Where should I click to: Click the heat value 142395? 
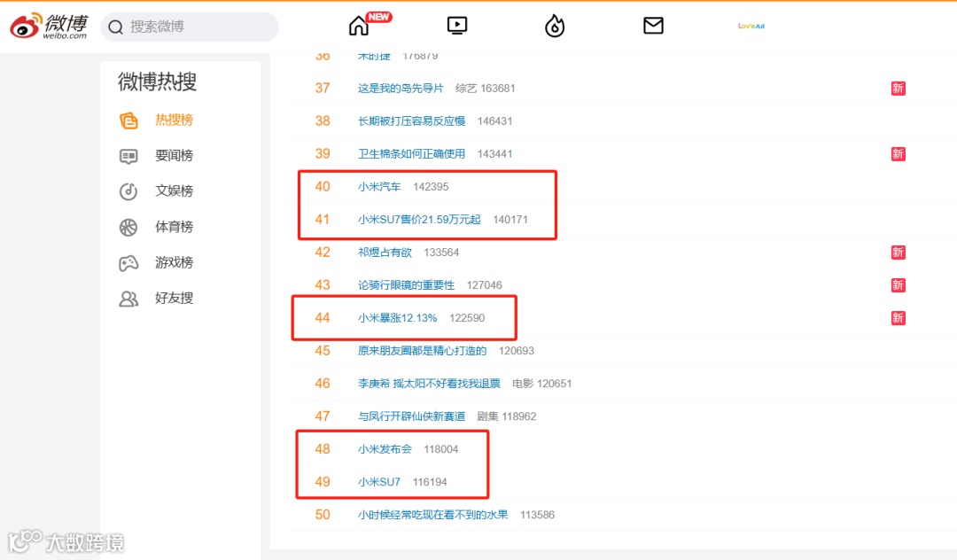point(431,187)
